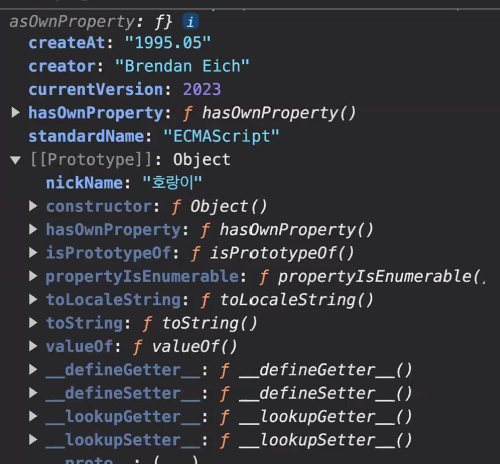
Task: Expand the constructor: Object() entry
Action: click(33, 206)
